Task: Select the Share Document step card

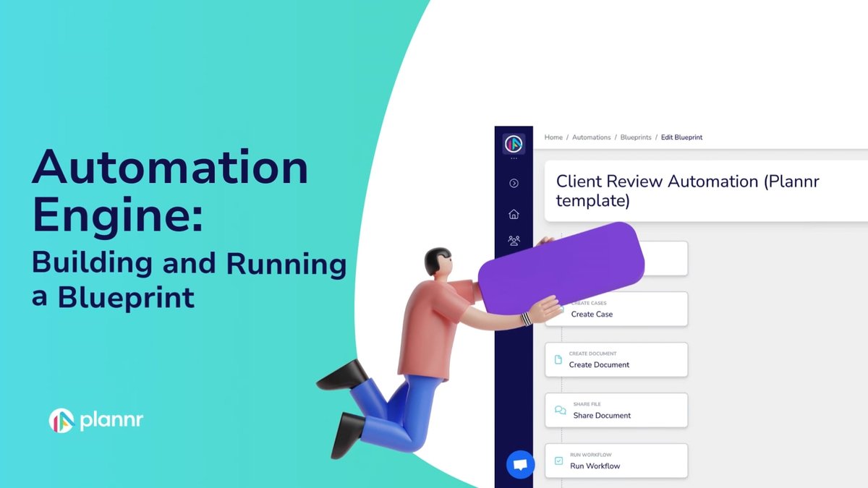Action: click(x=616, y=411)
